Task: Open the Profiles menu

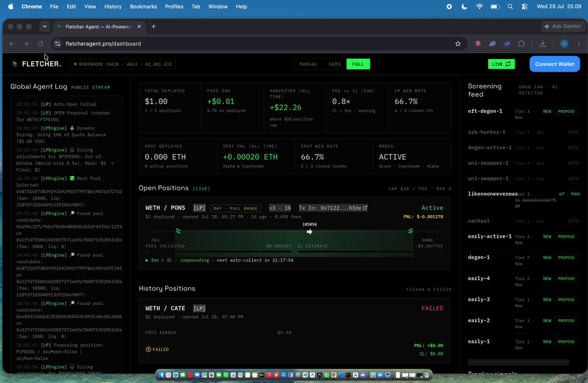Action: (174, 6)
